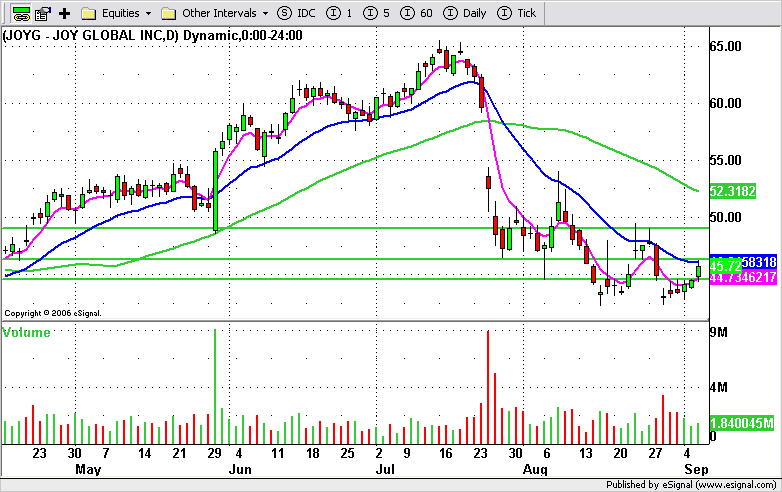Click the magenta 44.7346217 average label
This screenshot has width=782, height=492.
[x=743, y=277]
